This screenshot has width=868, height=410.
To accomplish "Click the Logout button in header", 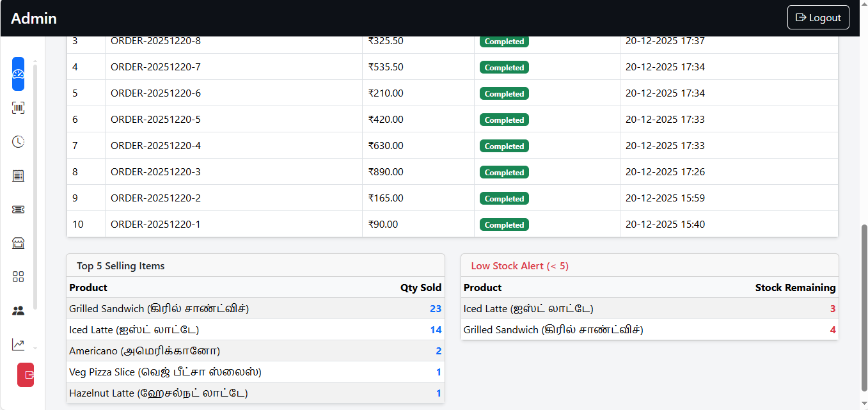I will tap(817, 18).
